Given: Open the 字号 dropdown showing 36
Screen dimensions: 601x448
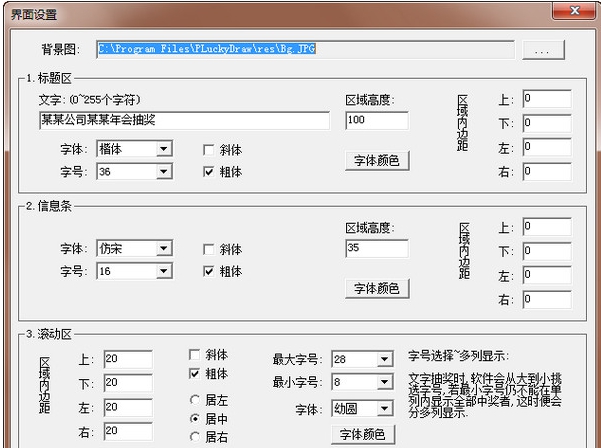Looking at the screenshot, I should (x=135, y=171).
